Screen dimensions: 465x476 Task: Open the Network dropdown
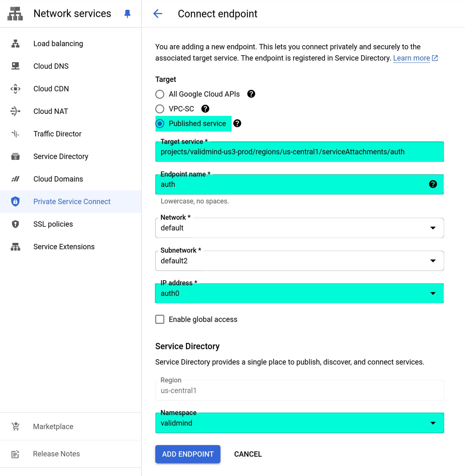(299, 228)
